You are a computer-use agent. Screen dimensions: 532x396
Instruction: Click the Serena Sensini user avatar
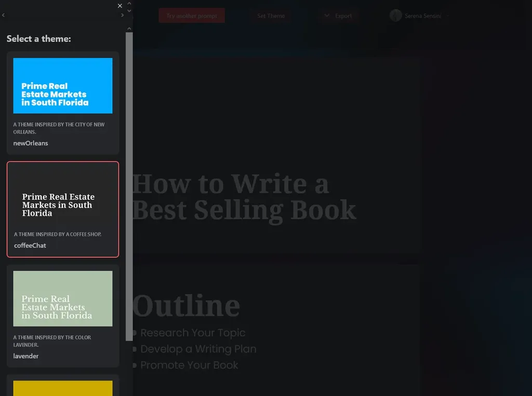pyautogui.click(x=395, y=16)
